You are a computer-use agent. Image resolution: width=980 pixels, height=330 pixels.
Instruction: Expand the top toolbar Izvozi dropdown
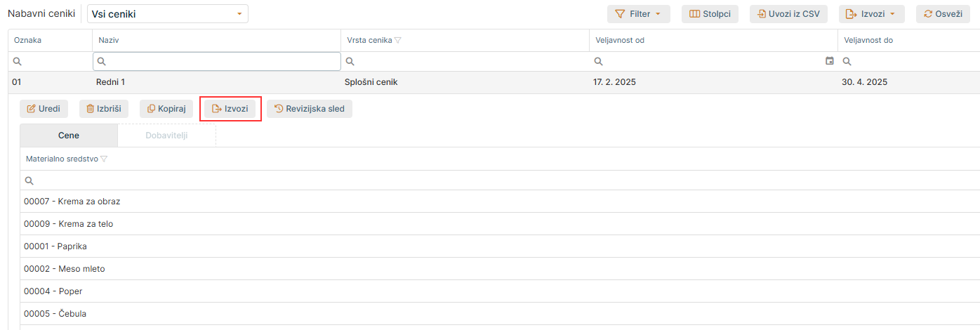point(871,14)
